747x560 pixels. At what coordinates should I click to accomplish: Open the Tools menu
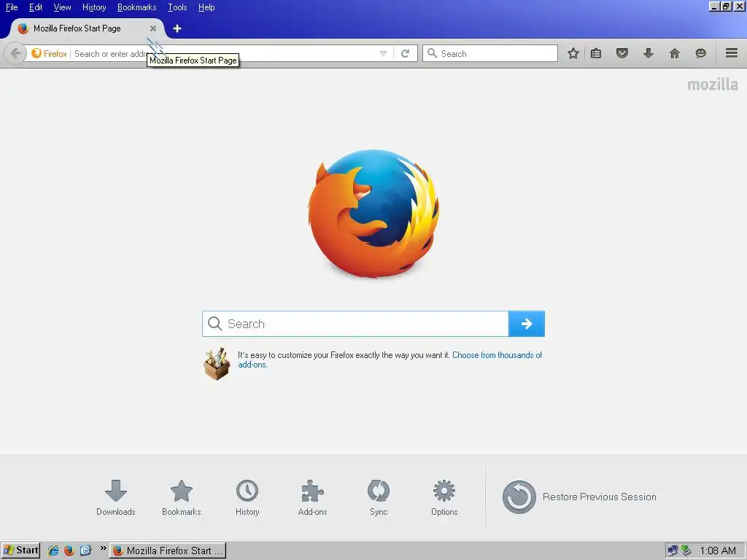click(177, 7)
